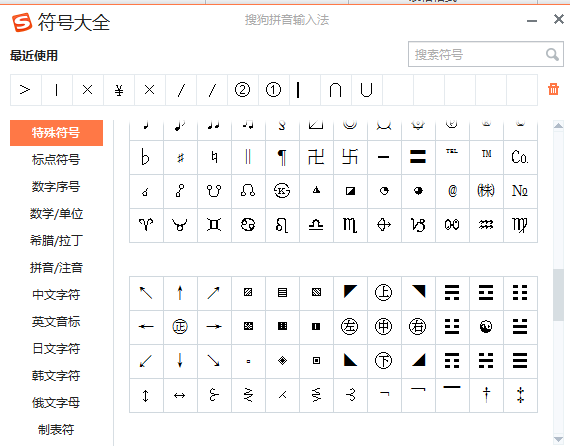Screen dimensions: 570x446
Task: Insert the TM trademark symbol
Action: 486,157
